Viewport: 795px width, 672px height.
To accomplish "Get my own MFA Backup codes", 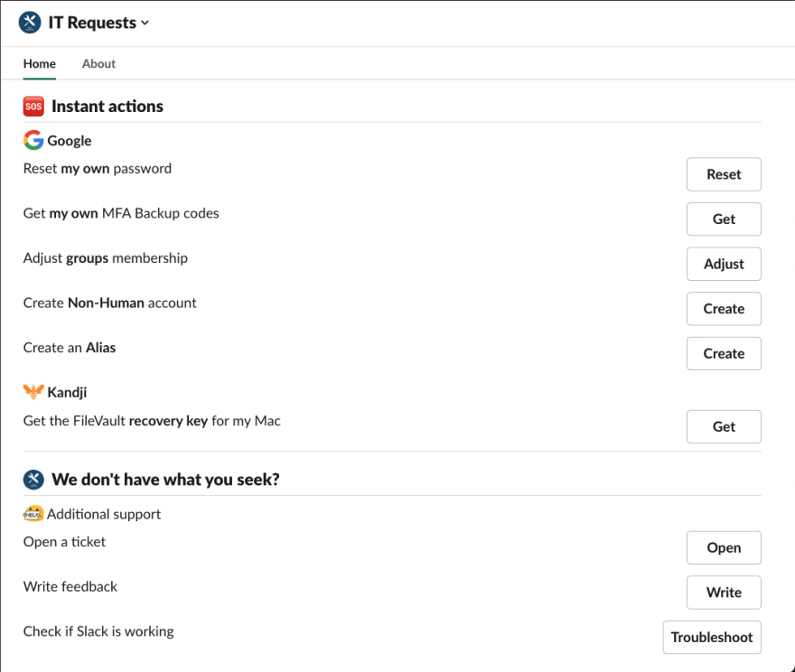I will pyautogui.click(x=724, y=219).
